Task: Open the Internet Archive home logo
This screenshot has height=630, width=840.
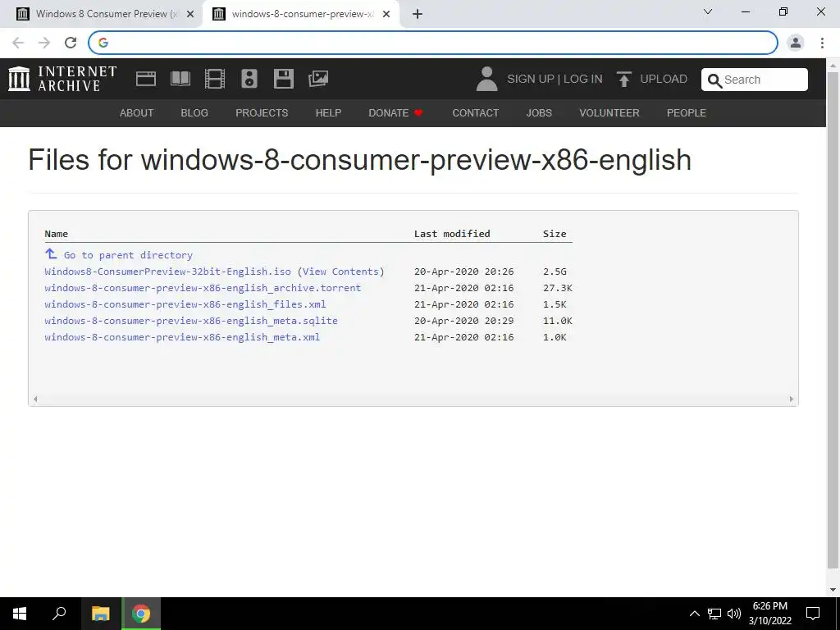Action: [x=62, y=79]
